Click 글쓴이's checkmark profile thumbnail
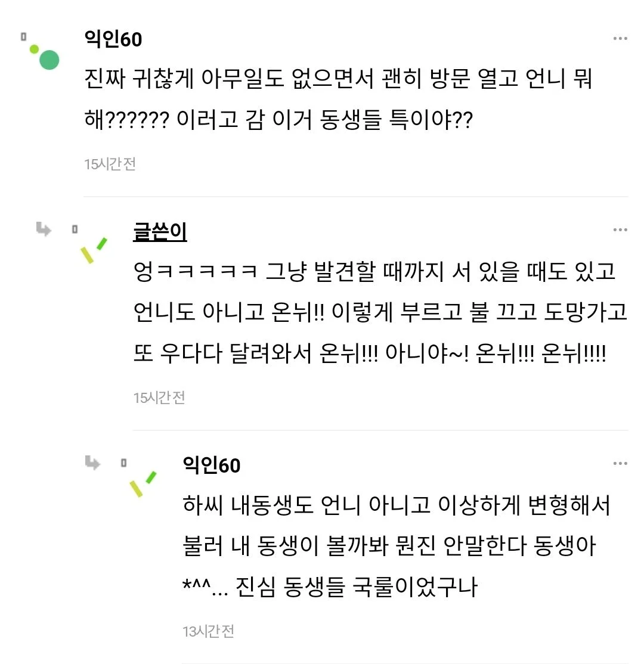 [95, 249]
